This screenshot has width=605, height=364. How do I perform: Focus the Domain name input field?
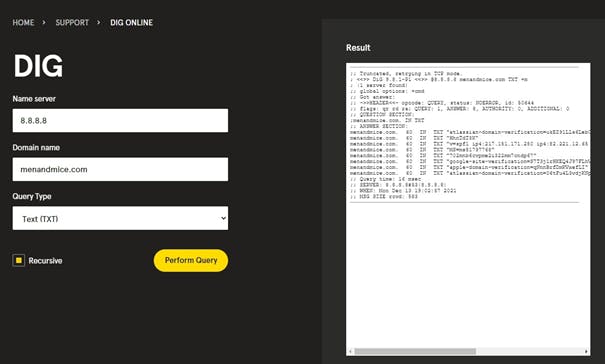[x=120, y=169]
